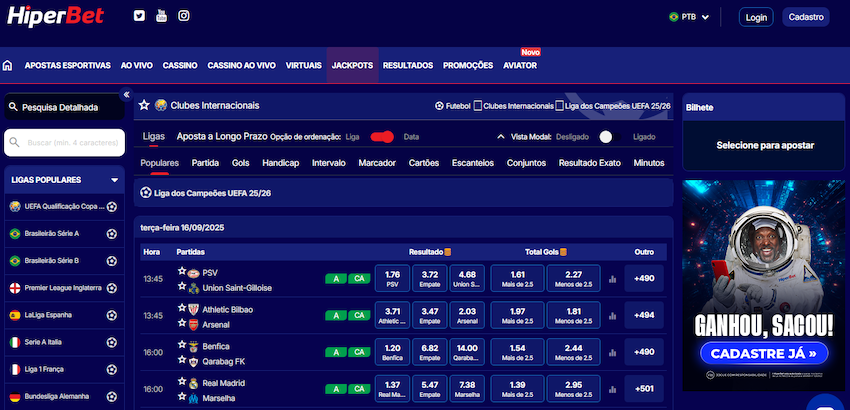Expand +501 more markets for Real Madrid
850x410 pixels.
[x=644, y=389]
